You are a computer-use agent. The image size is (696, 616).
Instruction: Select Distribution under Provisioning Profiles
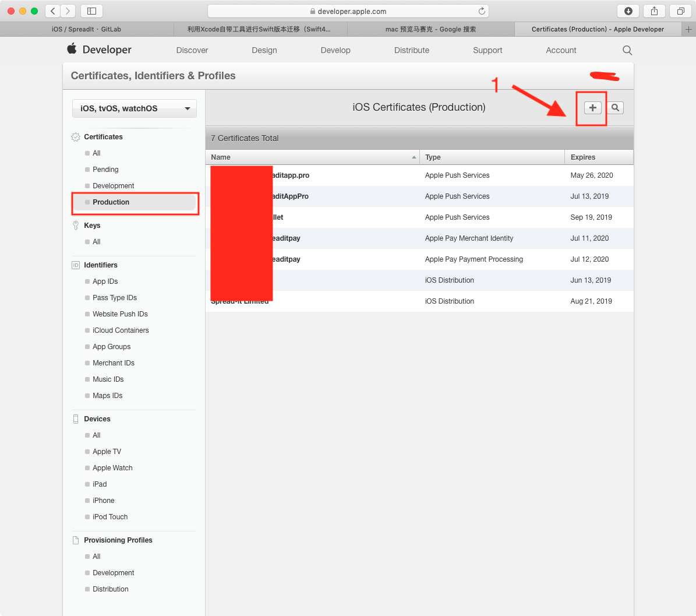point(110,589)
